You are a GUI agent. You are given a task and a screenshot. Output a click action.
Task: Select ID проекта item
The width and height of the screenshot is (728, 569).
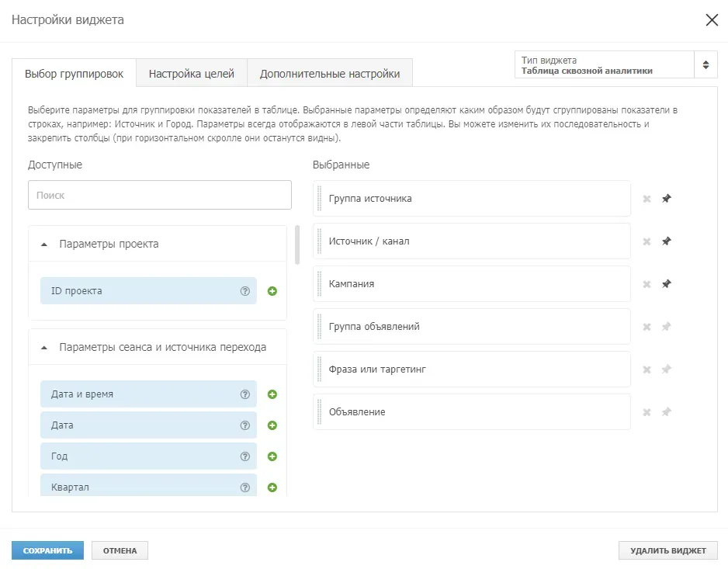pyautogui.click(x=148, y=291)
